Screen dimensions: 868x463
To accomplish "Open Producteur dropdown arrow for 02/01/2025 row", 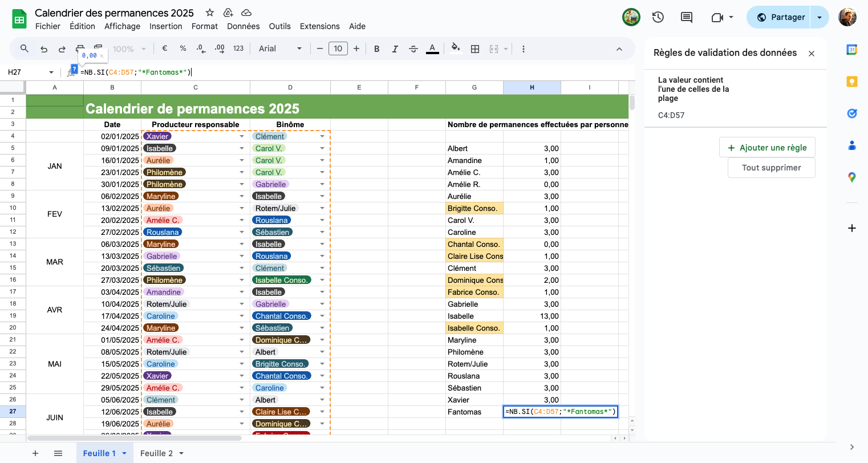I will [x=242, y=136].
